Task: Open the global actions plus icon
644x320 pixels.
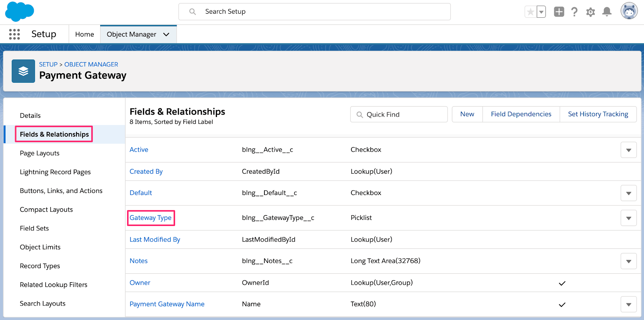Action: pyautogui.click(x=559, y=12)
